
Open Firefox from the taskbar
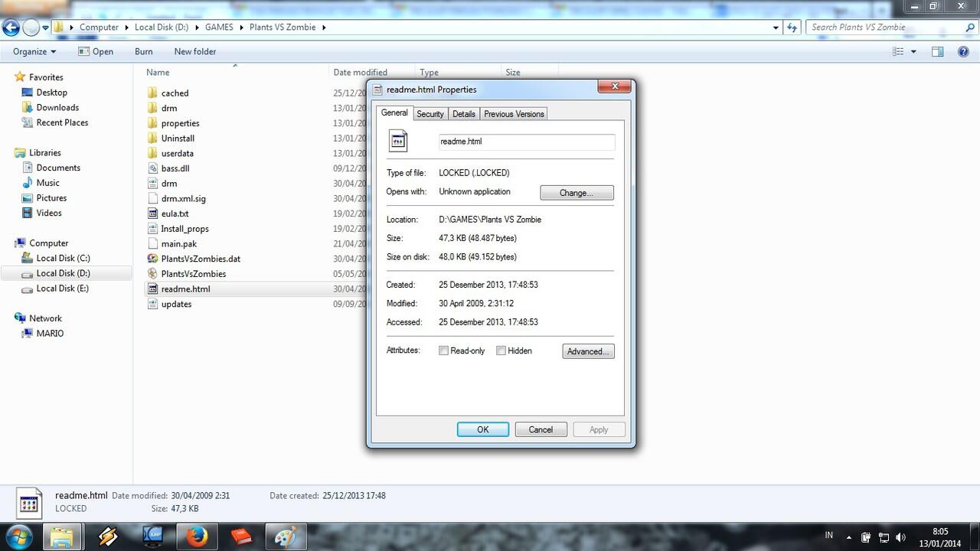(x=197, y=536)
